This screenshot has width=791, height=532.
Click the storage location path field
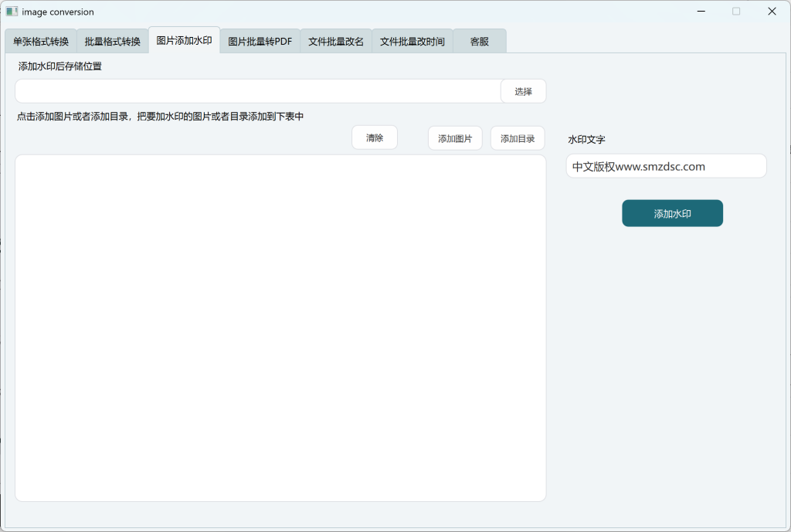click(258, 91)
